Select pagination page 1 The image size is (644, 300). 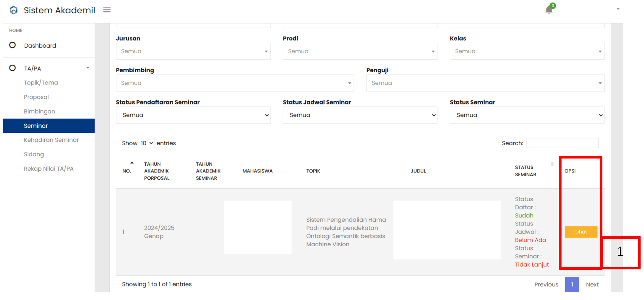572,284
